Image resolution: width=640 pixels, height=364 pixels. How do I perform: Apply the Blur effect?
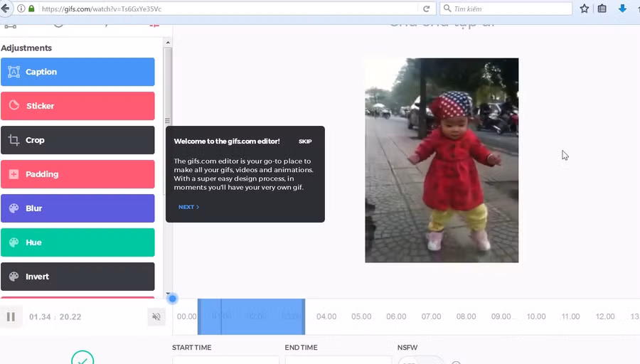click(x=78, y=208)
